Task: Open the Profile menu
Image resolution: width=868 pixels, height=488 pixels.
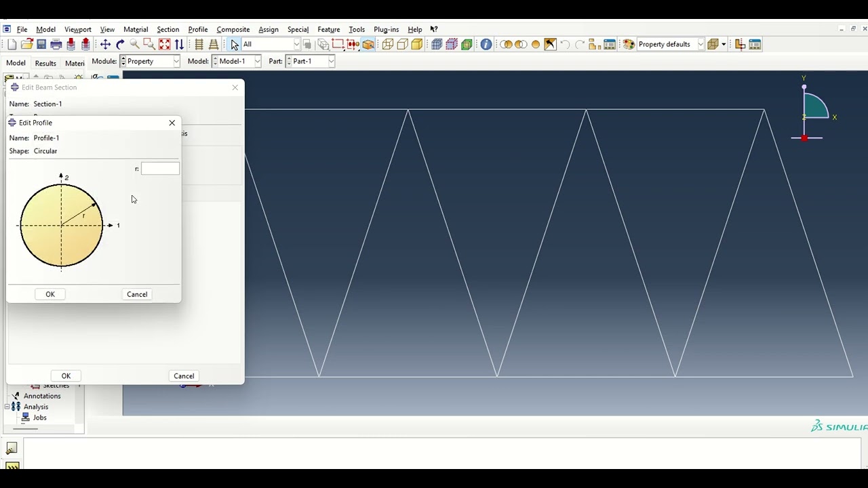Action: coord(198,30)
